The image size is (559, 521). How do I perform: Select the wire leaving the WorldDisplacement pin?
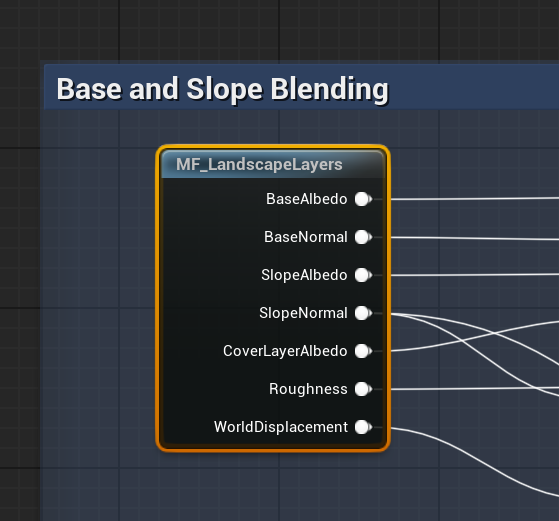474,460
